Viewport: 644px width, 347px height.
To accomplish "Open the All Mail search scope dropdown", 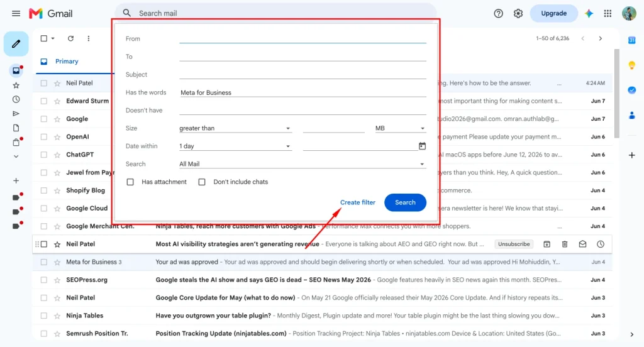I will 303,164.
